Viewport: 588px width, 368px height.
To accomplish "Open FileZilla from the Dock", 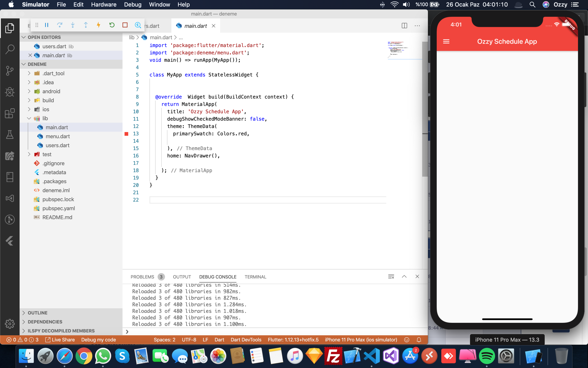I will 333,356.
